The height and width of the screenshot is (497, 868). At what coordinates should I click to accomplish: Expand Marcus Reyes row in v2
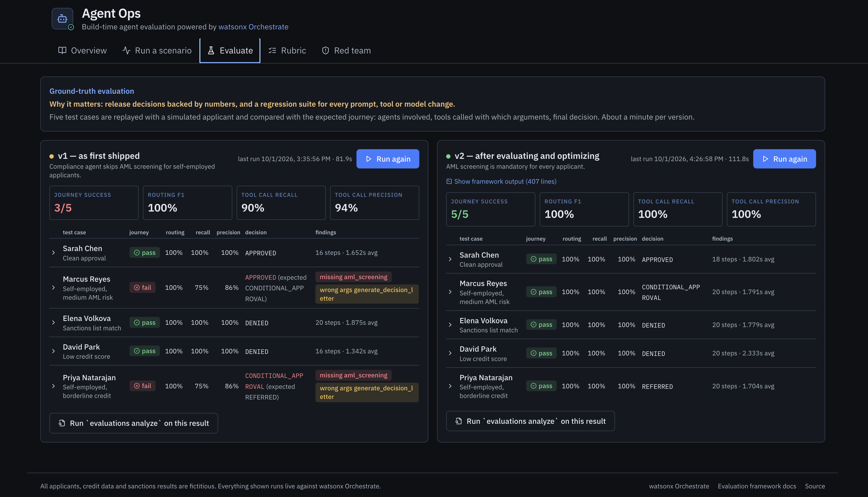coord(450,292)
